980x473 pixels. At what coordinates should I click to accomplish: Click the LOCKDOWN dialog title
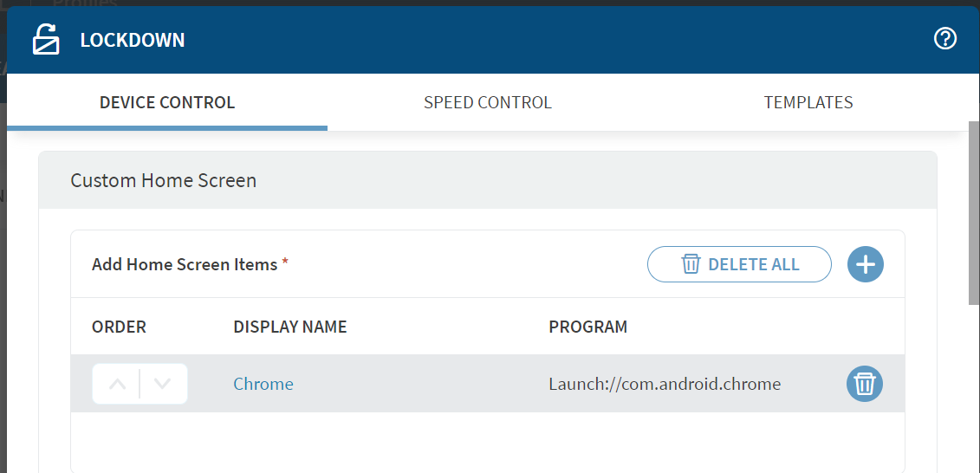tap(132, 40)
